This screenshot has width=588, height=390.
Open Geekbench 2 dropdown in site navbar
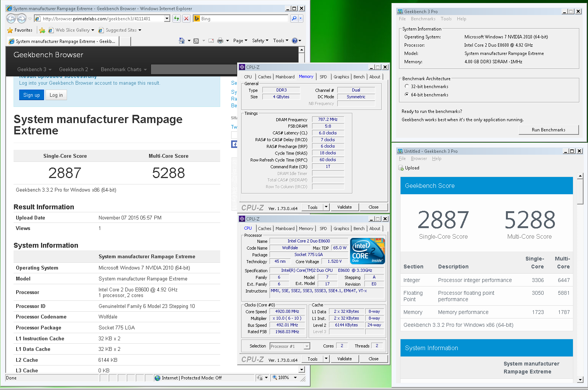(76, 69)
